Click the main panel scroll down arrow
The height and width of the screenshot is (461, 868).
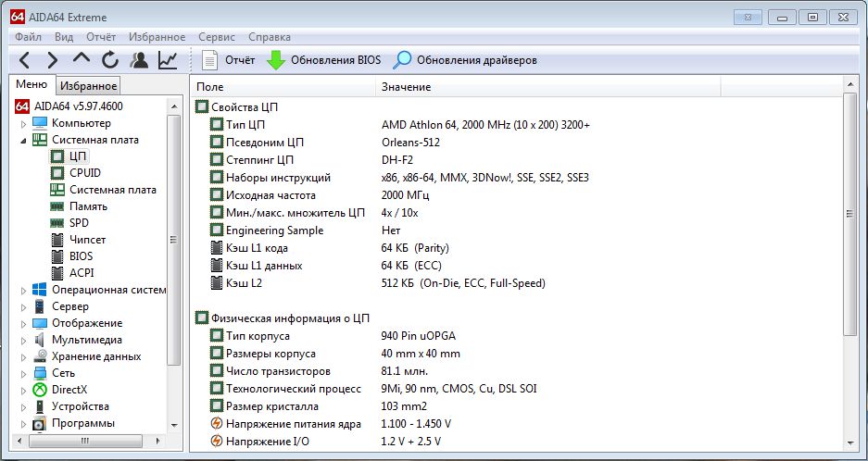849,443
